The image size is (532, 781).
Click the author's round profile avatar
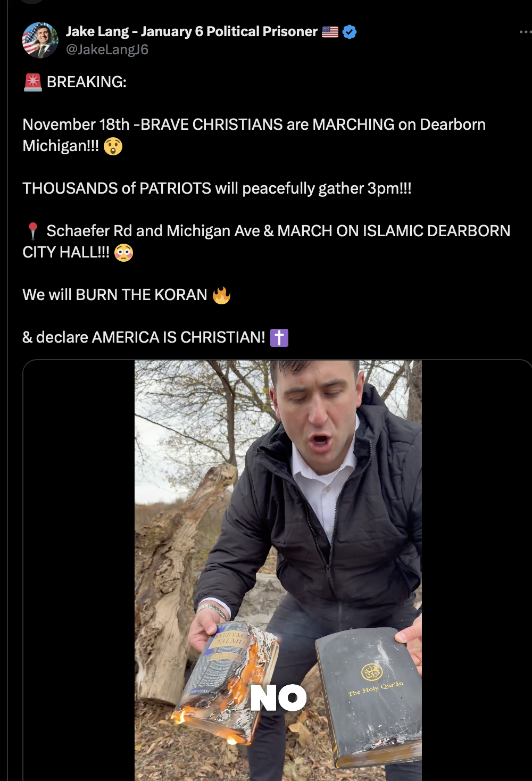click(x=40, y=40)
